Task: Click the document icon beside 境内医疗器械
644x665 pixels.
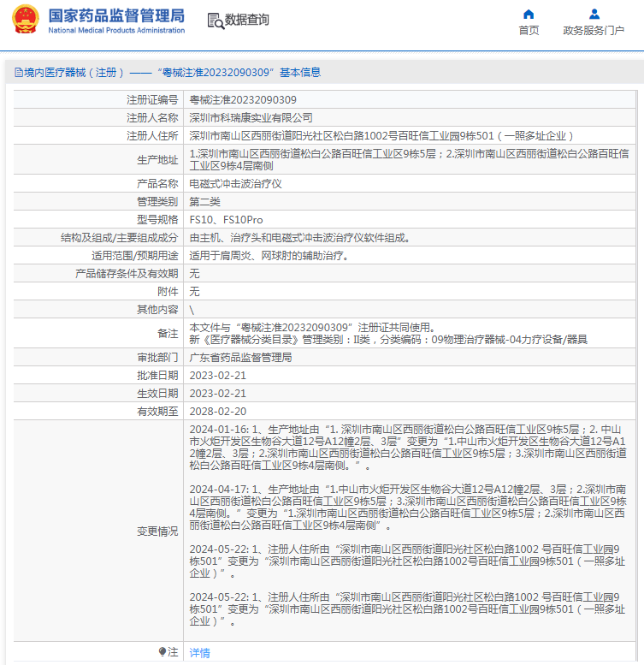Action: point(19,73)
